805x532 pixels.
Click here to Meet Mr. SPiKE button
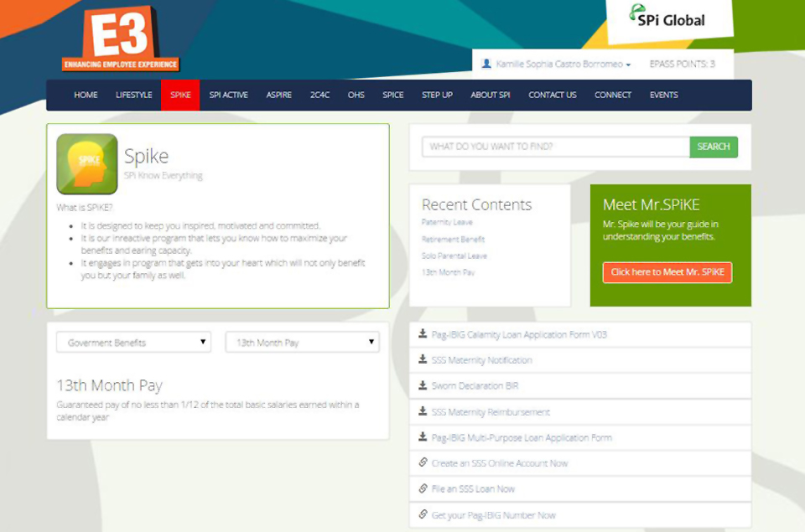667,272
